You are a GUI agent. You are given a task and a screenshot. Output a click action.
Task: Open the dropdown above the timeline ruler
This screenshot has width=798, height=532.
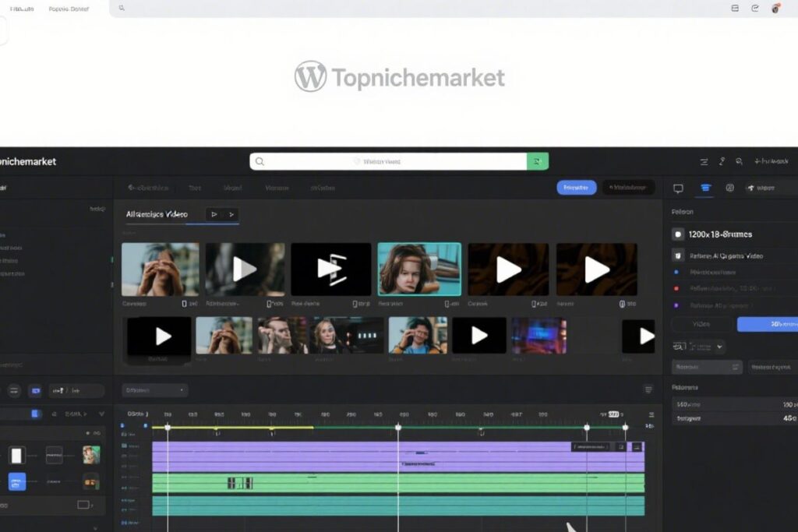coord(155,390)
